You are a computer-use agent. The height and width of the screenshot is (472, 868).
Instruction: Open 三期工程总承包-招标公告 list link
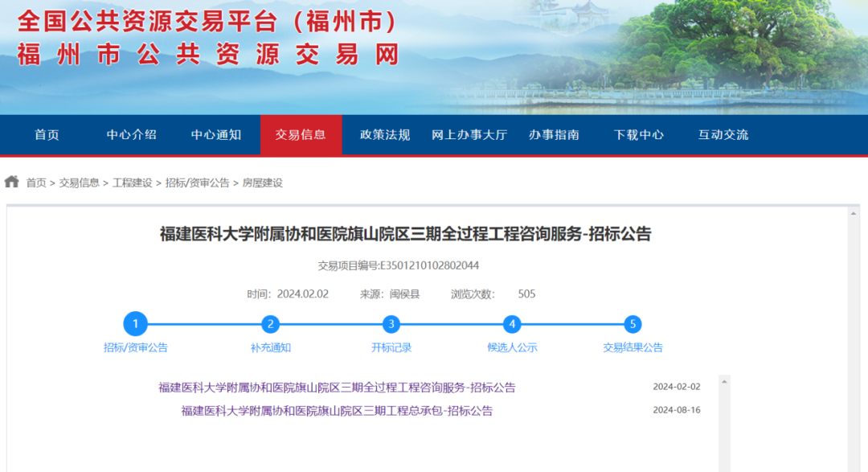(337, 411)
